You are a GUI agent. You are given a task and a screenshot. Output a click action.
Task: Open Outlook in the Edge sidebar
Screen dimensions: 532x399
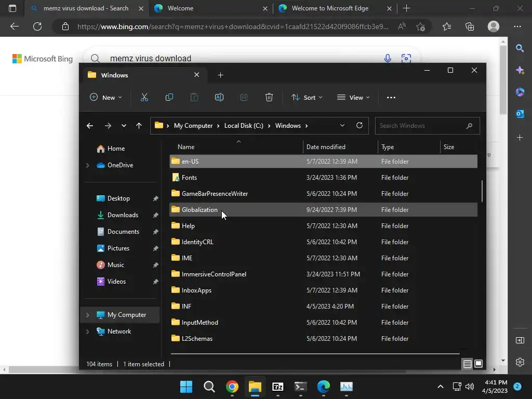[x=520, y=114]
